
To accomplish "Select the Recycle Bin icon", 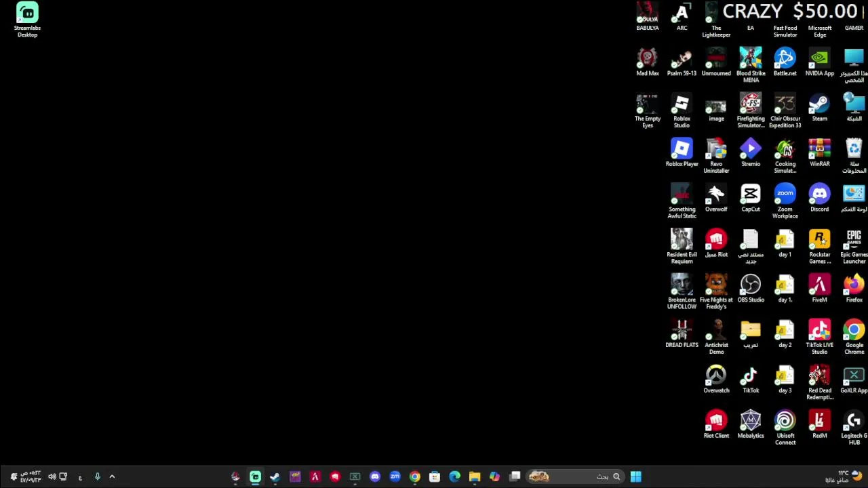I will coord(854,156).
